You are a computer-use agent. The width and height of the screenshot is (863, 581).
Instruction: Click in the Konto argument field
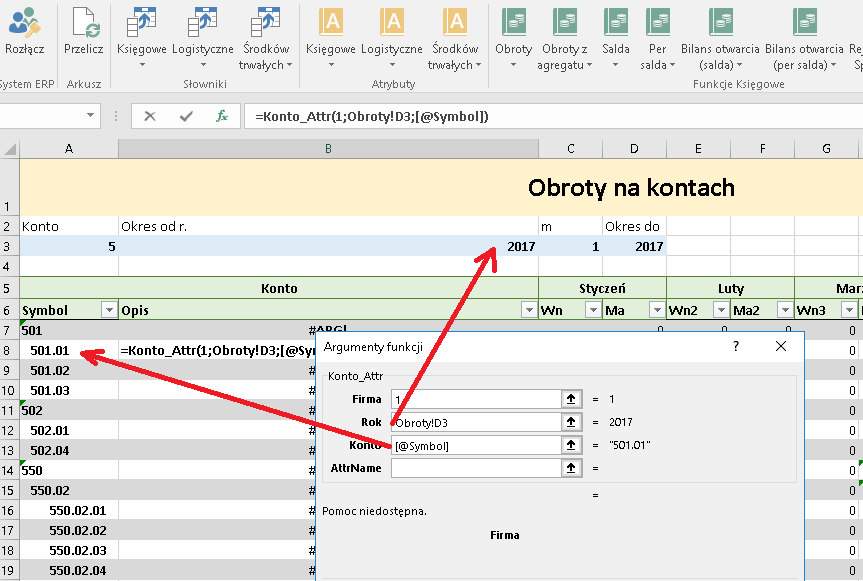tap(476, 445)
